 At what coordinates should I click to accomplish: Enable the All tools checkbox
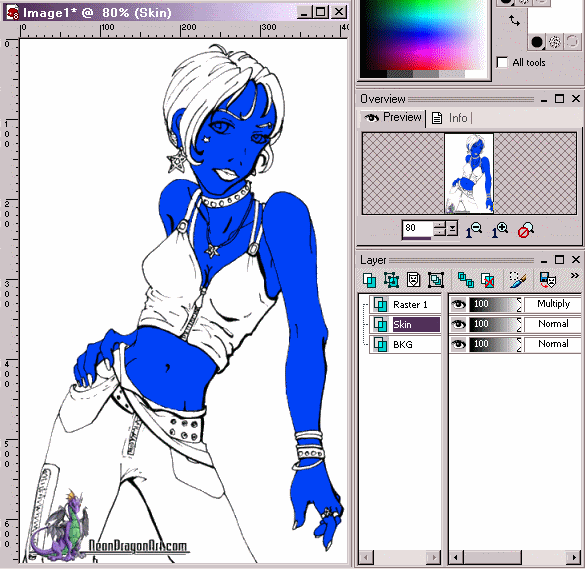[x=502, y=62]
